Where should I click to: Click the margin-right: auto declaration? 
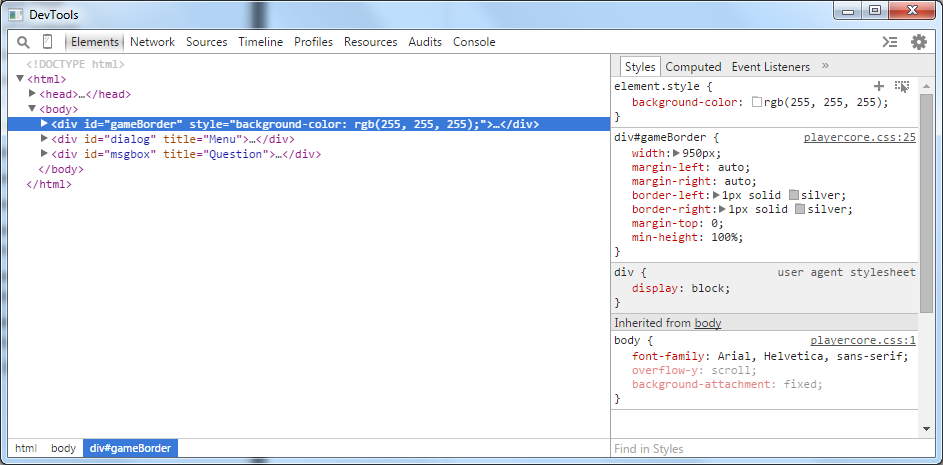695,182
